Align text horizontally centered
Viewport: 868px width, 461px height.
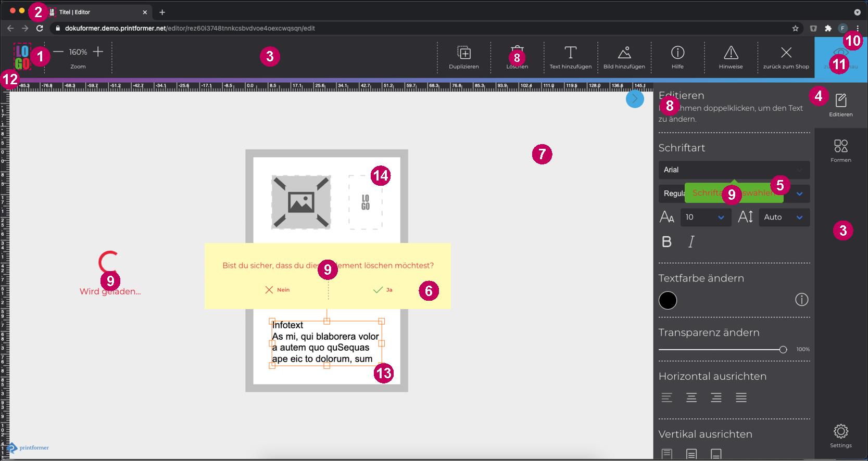click(691, 398)
